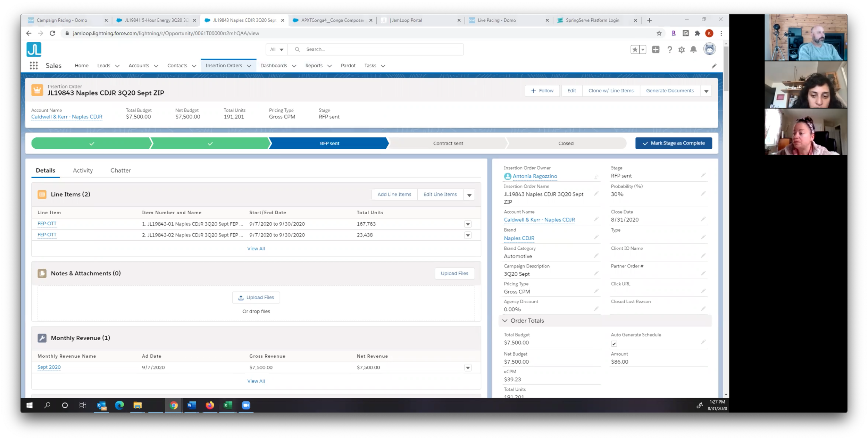
Task: Open Salesforce setup gear icon
Action: [682, 50]
